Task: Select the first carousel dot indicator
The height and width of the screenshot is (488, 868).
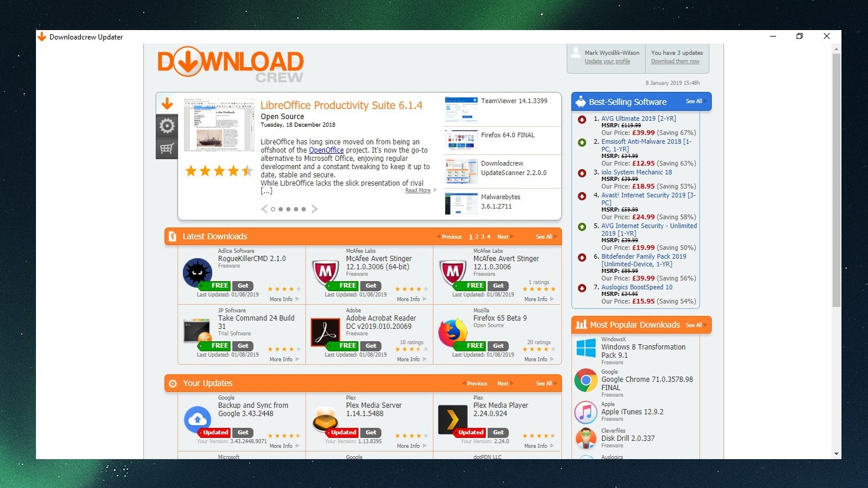Action: point(273,209)
